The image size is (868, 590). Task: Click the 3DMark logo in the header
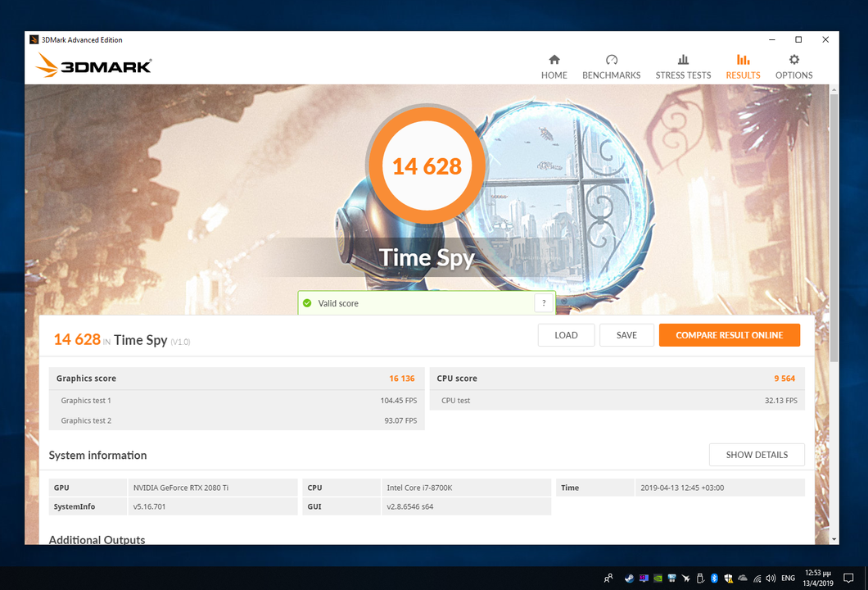tap(93, 66)
